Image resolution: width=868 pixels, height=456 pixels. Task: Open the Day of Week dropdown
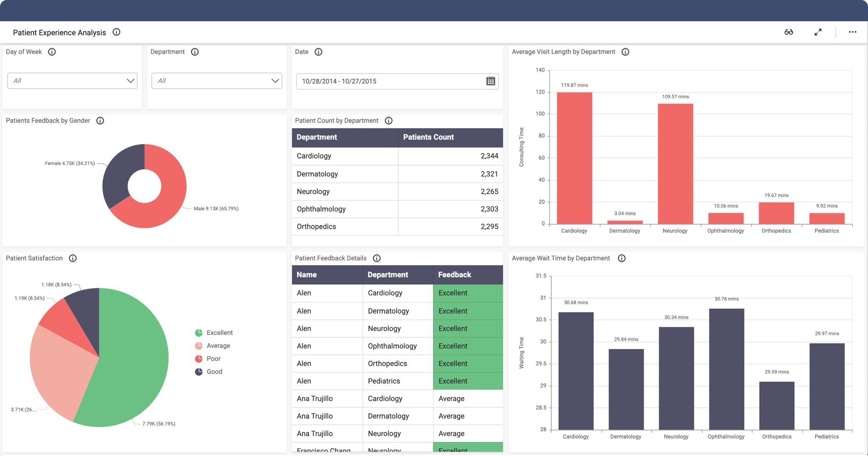click(72, 81)
